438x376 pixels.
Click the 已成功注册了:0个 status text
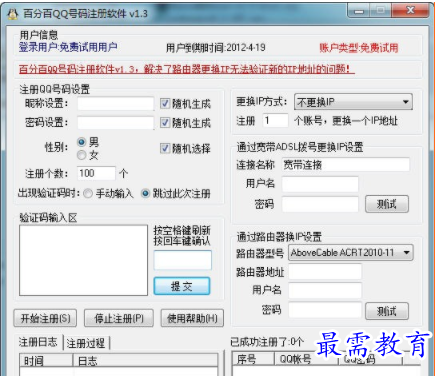267,342
